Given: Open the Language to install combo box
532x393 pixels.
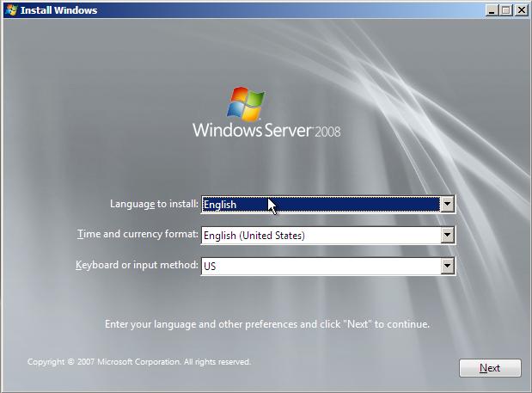Looking at the screenshot, I should tap(327, 204).
